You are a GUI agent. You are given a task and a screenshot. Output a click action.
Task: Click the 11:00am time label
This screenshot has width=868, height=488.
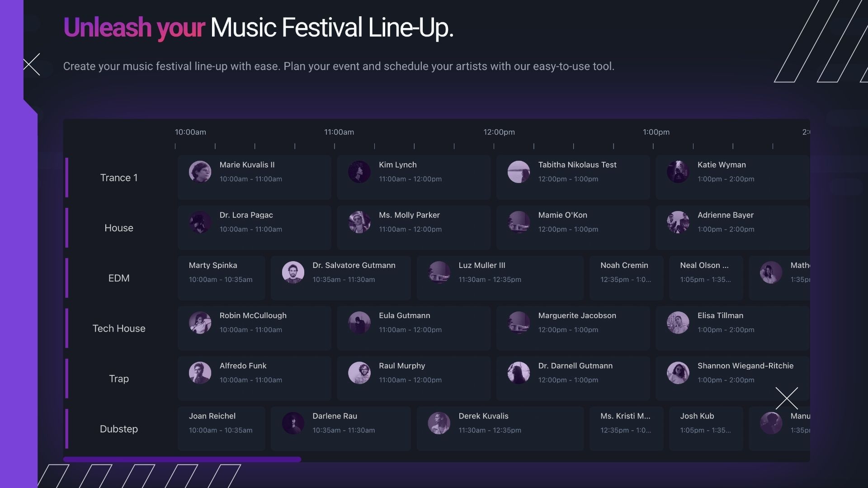(339, 132)
